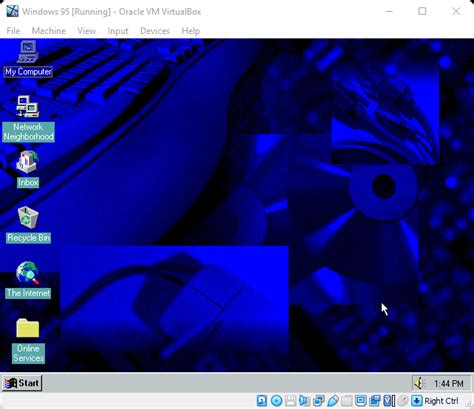Open the VirtualBox File menu
The height and width of the screenshot is (409, 474).
tap(13, 31)
